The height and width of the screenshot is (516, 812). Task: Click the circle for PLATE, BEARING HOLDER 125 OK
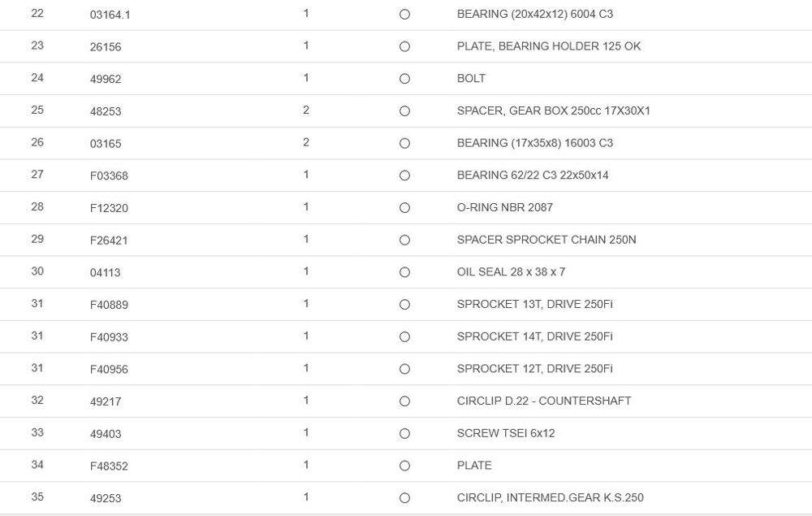click(x=404, y=47)
